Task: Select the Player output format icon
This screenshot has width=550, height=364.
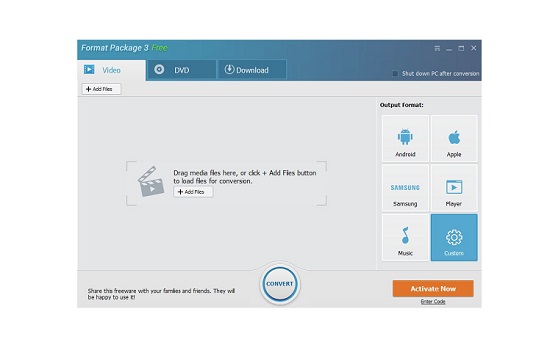Action: (x=454, y=188)
